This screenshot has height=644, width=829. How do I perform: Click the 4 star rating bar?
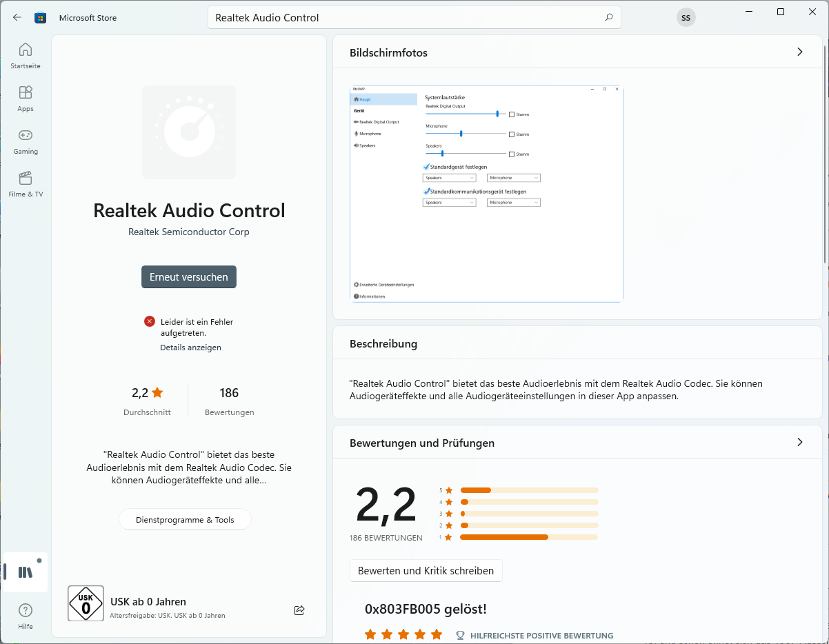pos(529,502)
